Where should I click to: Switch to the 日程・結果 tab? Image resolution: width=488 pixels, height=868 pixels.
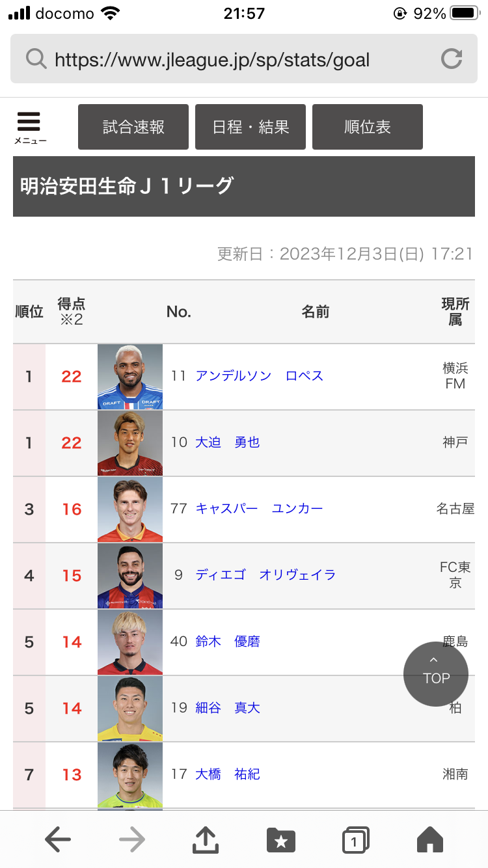click(x=251, y=127)
